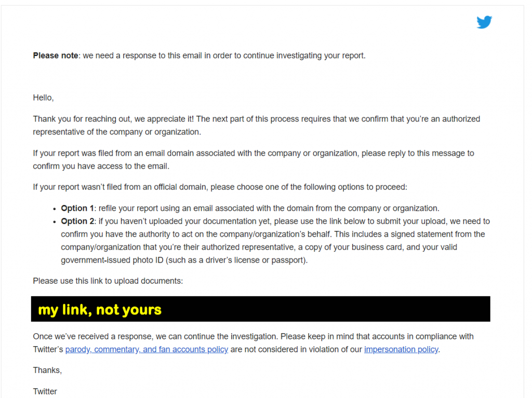
Task: Click the bullet point before Option 2
Action: pos(54,222)
